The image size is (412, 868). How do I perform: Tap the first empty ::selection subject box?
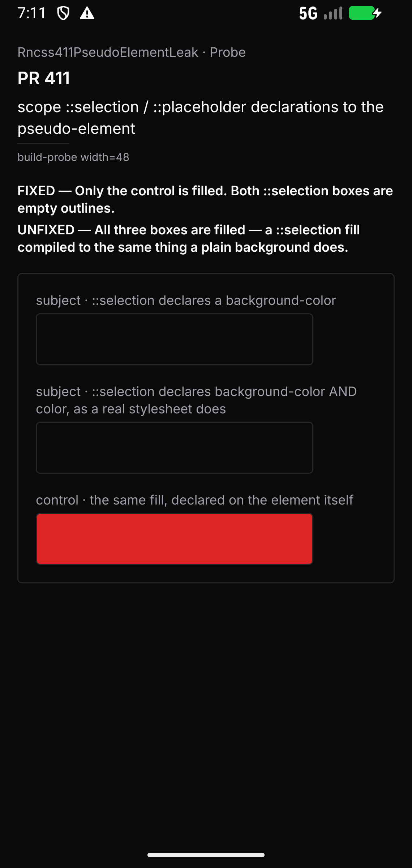pos(175,339)
